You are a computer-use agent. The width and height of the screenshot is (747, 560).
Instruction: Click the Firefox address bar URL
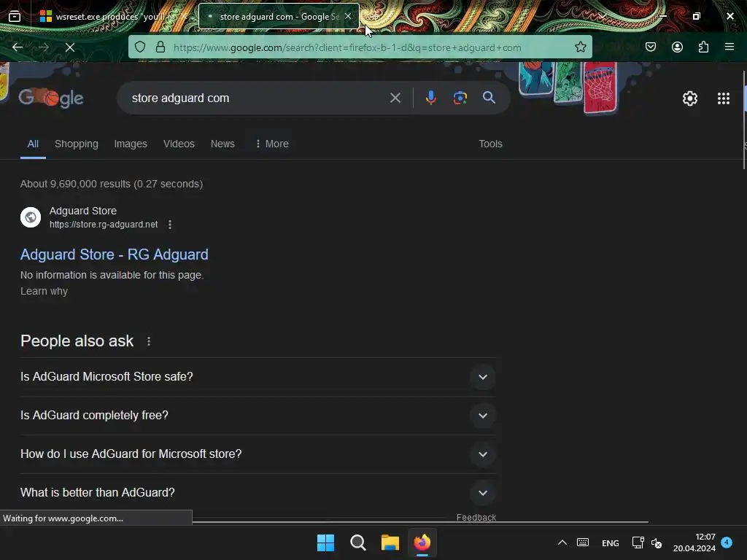click(347, 47)
